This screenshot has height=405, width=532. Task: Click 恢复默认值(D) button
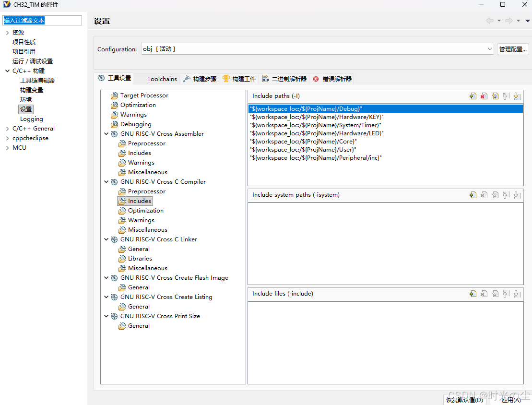coord(464,400)
